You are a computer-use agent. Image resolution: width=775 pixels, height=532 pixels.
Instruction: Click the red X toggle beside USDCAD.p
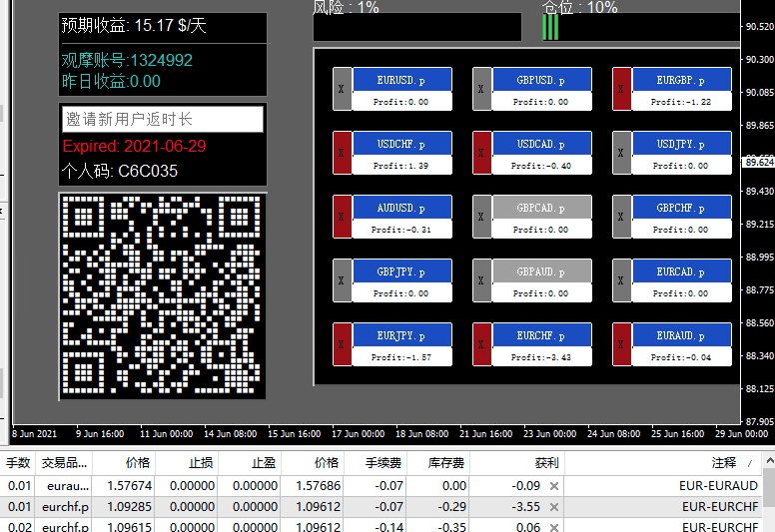(x=481, y=153)
